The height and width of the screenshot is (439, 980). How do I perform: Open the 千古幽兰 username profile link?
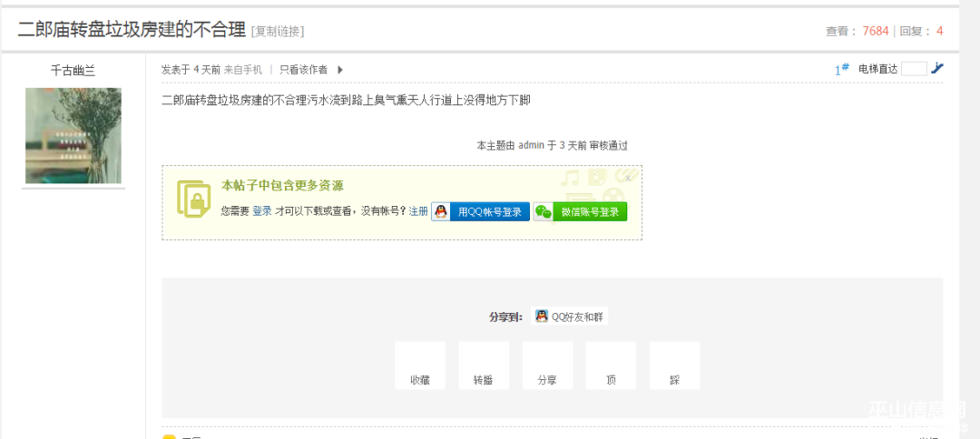coord(73,70)
